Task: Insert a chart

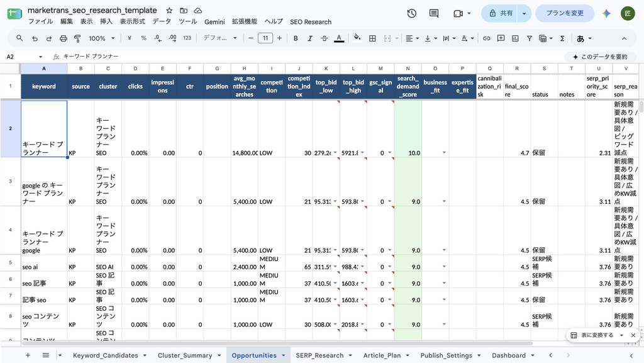Action: click(x=515, y=38)
